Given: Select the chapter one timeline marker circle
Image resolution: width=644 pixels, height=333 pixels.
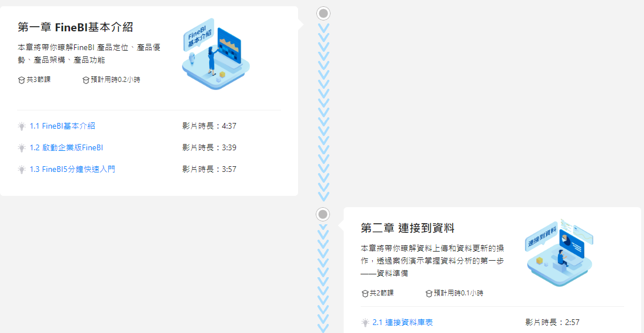Looking at the screenshot, I should 323,14.
